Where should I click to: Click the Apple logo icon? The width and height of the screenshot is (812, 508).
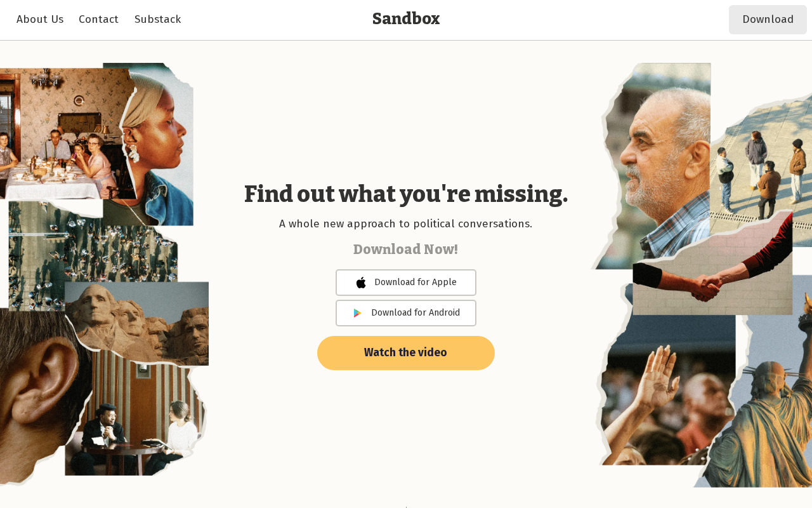coord(361,283)
